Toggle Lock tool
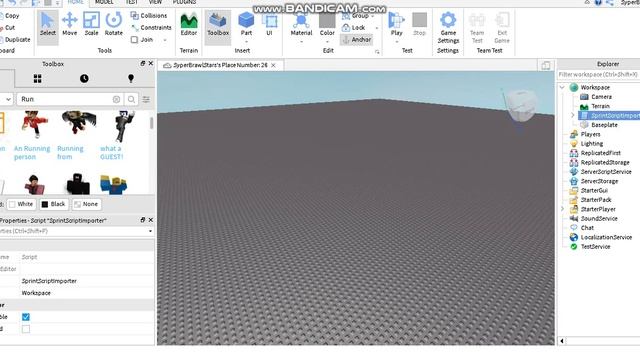This screenshot has width=640, height=360. coord(353,28)
